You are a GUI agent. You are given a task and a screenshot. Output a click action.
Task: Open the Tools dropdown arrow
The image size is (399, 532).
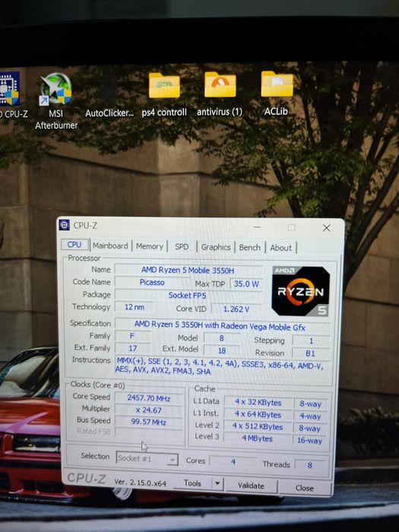(x=217, y=483)
